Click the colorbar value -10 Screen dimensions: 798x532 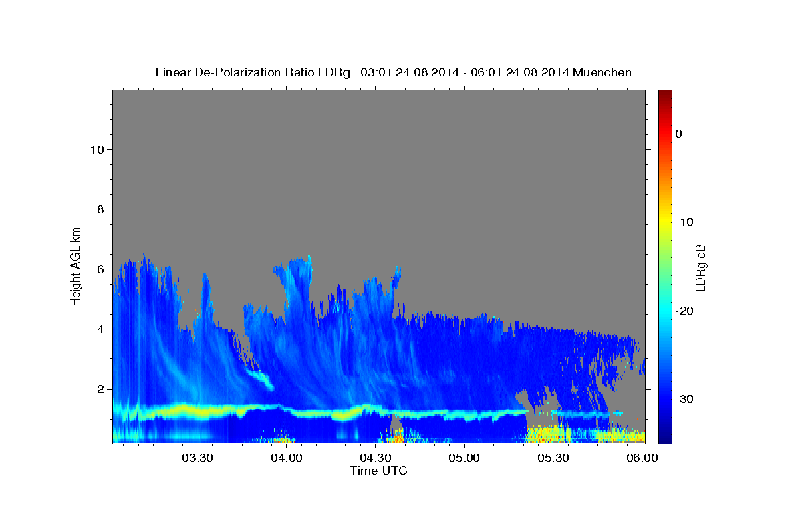(x=685, y=222)
